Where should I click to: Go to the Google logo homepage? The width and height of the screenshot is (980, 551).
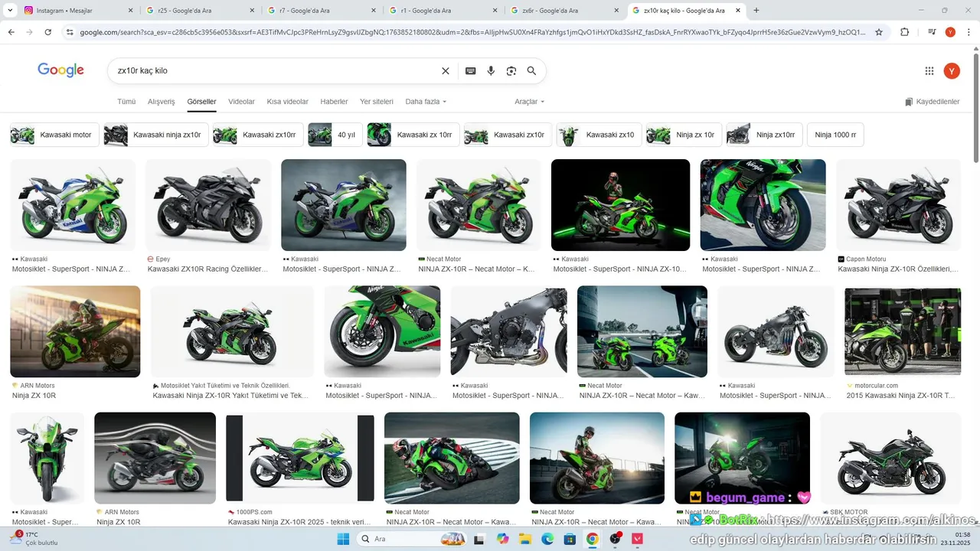pyautogui.click(x=60, y=70)
